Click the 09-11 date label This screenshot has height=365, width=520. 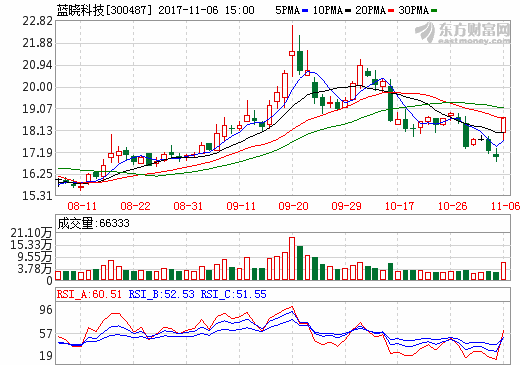click(241, 206)
